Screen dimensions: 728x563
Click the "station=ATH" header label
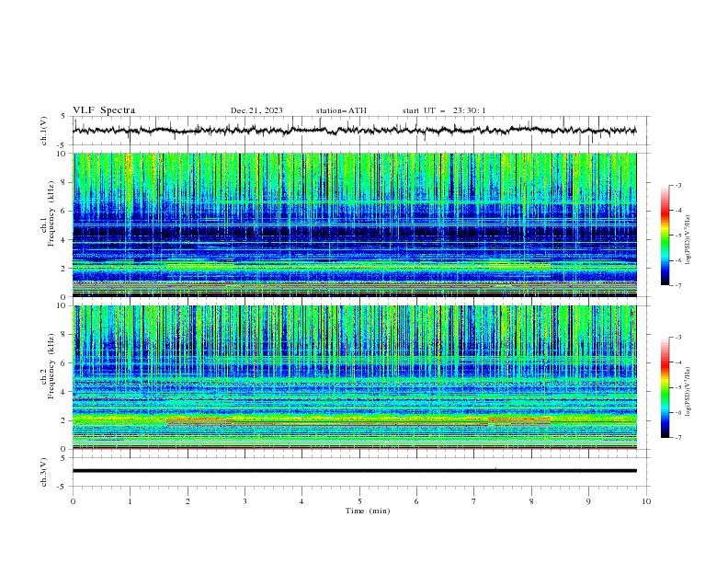(341, 110)
